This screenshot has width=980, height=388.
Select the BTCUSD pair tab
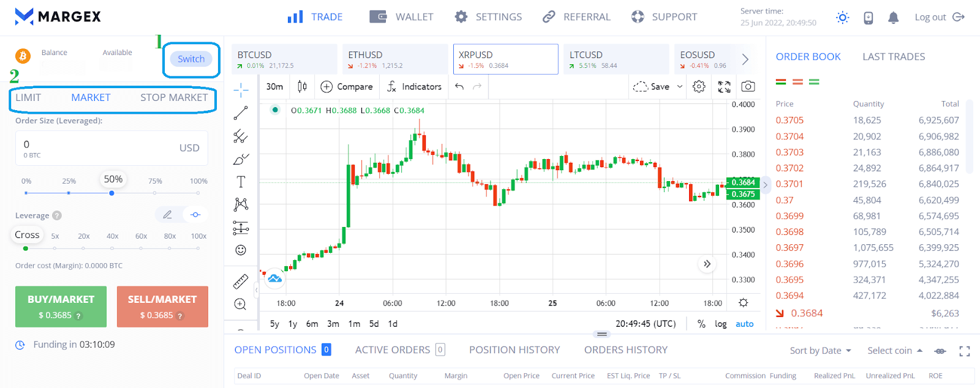click(284, 59)
